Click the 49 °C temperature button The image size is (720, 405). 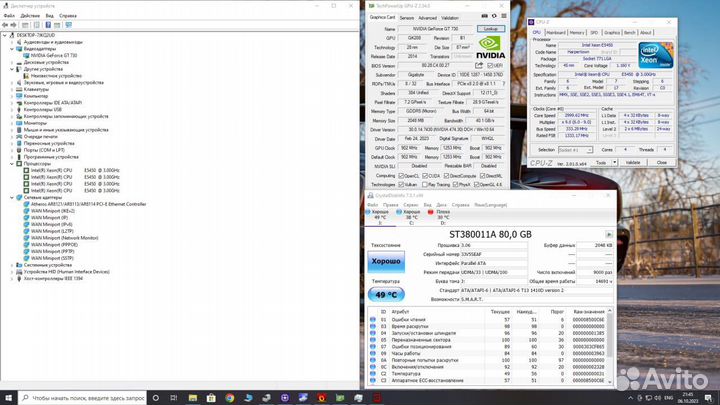386,295
